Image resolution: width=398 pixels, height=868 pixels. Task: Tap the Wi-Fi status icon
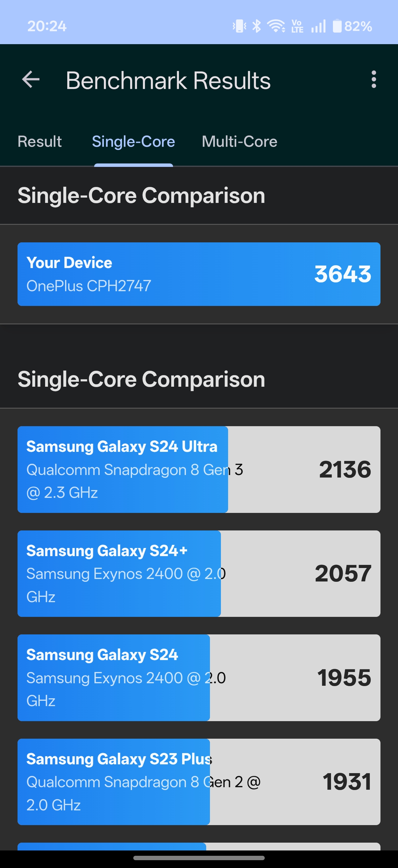276,26
